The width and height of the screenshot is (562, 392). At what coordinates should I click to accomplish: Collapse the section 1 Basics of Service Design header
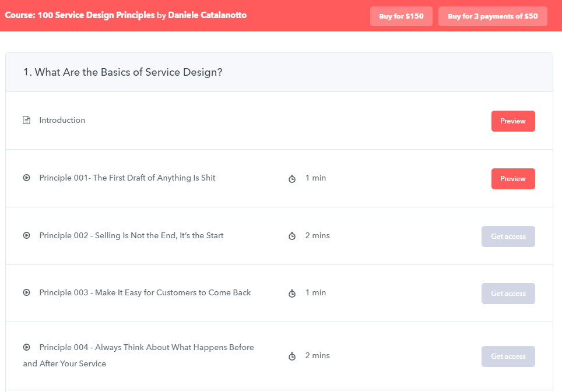pos(279,72)
